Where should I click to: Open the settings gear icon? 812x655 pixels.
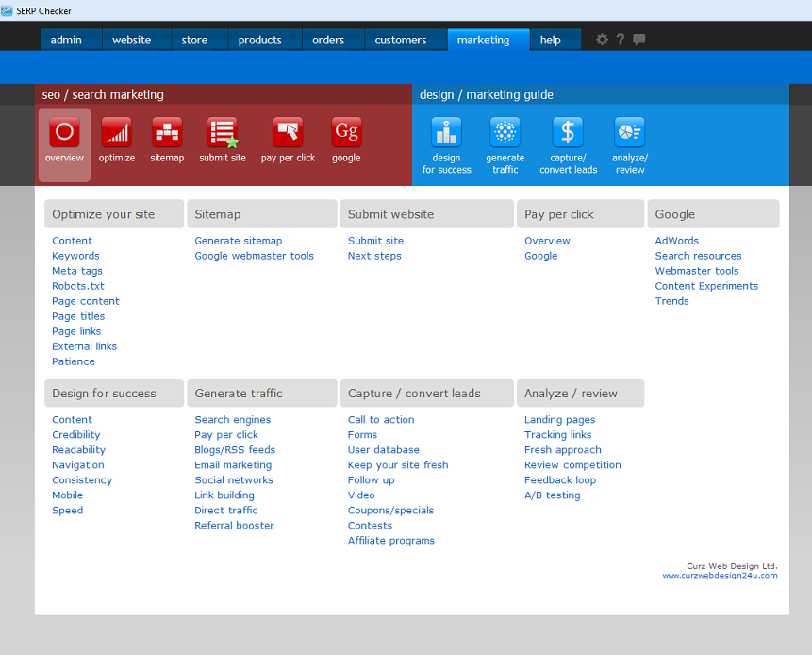pos(602,40)
